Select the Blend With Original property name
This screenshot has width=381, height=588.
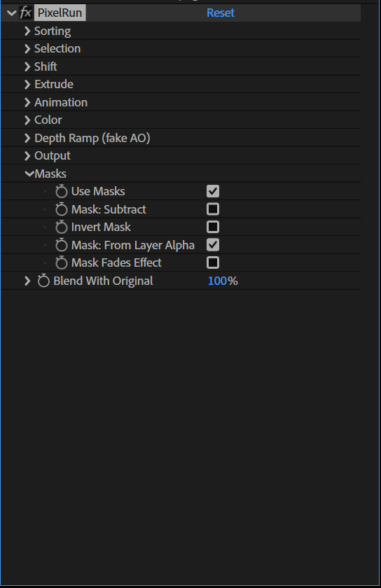pyautogui.click(x=103, y=281)
